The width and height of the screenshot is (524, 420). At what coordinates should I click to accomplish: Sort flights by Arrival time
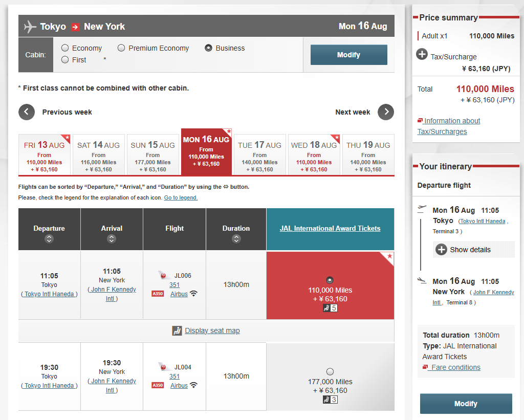pos(112,239)
